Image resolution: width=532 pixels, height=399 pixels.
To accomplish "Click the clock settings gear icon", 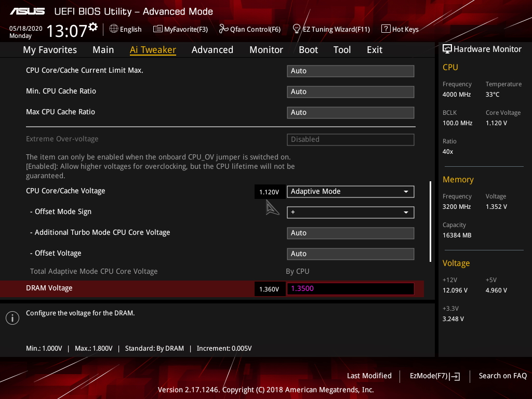I will tap(93, 27).
